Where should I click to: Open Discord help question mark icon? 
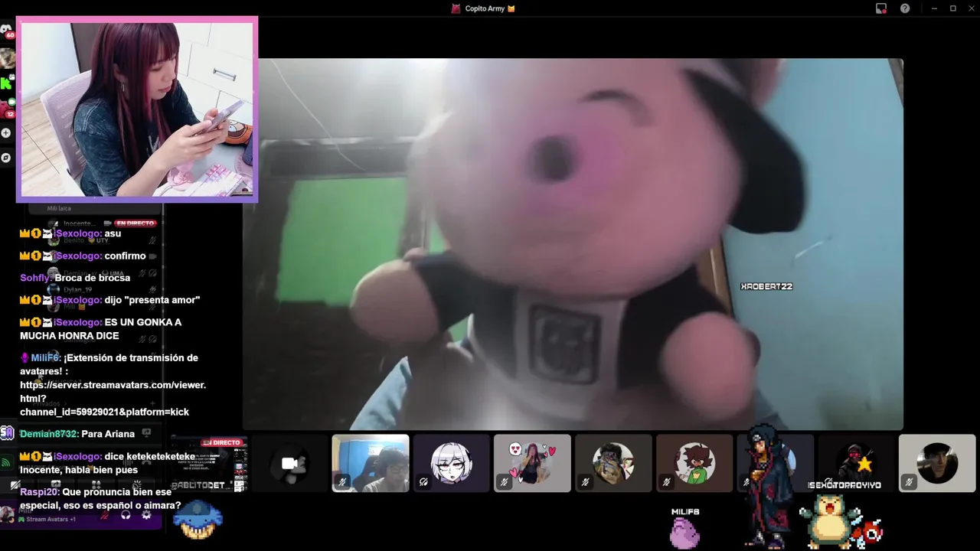905,8
